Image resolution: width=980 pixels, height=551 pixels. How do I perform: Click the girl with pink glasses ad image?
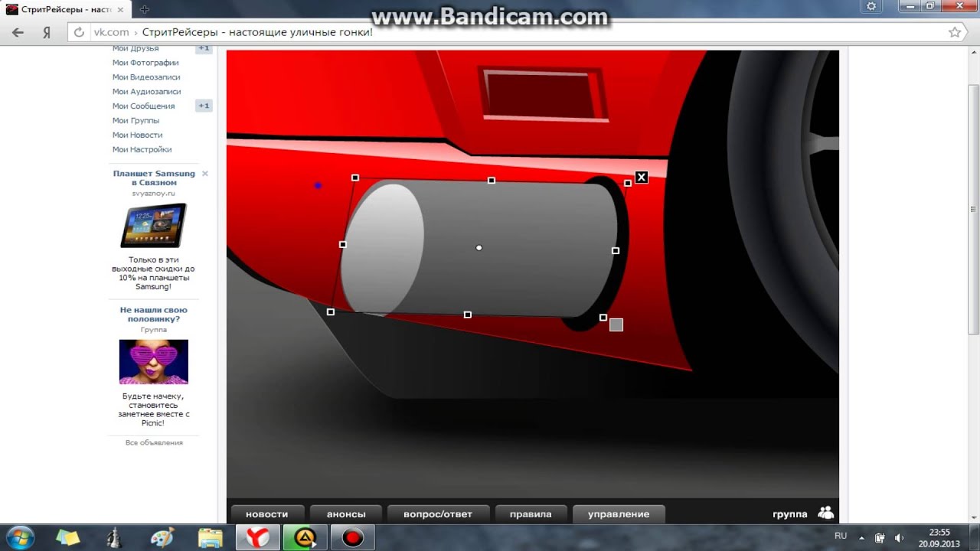pos(154,362)
